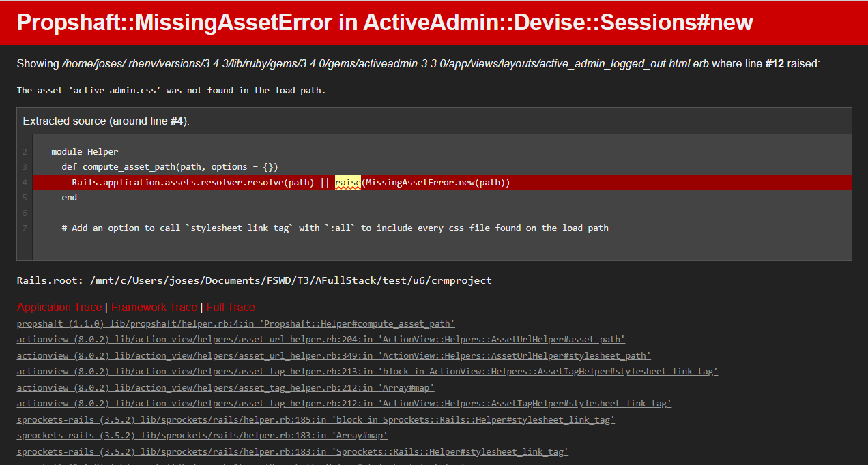
Task: Select sprockets-rails helper.rb:183 Helper#stylesheet_link_tag frame
Action: click(292, 451)
